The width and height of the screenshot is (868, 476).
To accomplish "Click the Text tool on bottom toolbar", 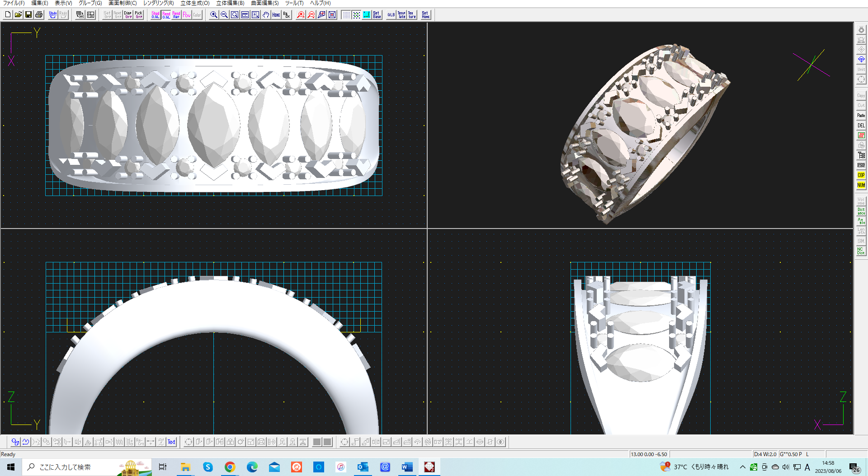I will [171, 442].
